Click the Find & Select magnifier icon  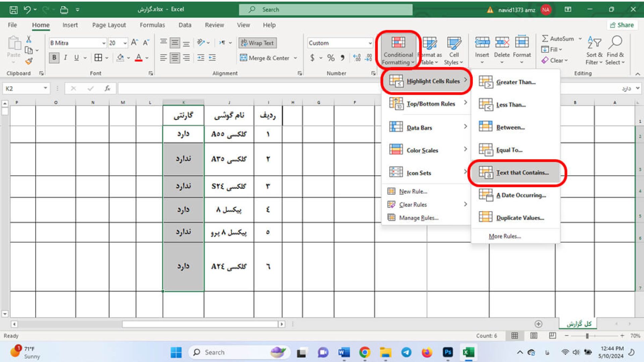[615, 43]
